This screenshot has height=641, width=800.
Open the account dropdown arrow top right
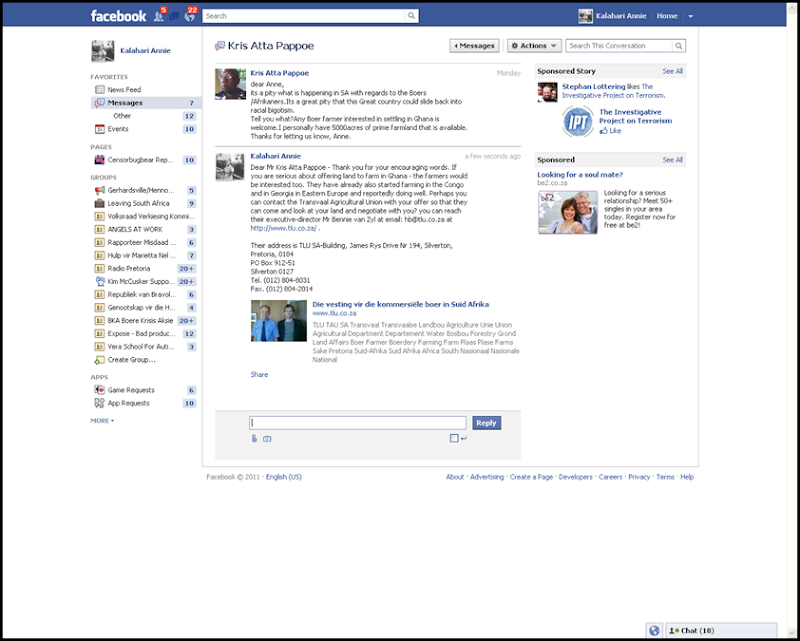tap(690, 16)
